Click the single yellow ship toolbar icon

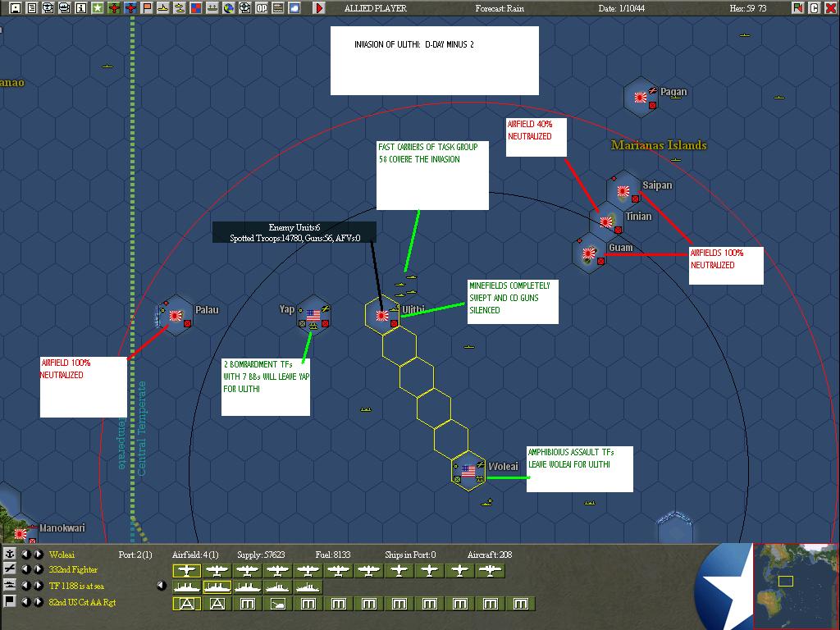pyautogui.click(x=163, y=8)
